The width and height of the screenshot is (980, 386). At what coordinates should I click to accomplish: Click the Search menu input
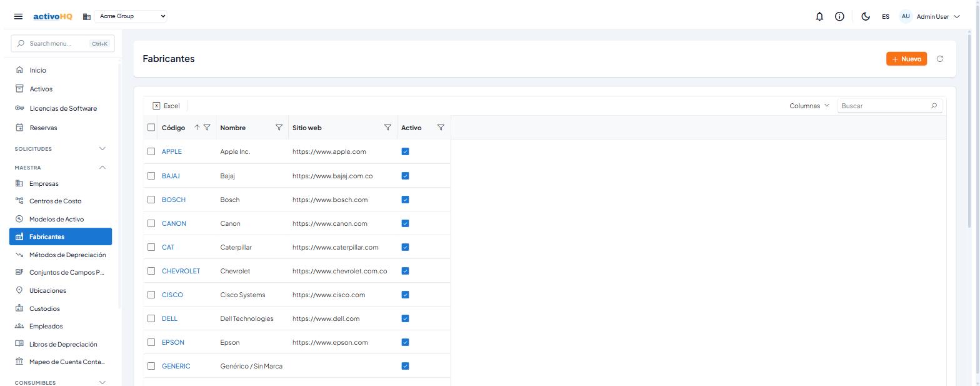[x=62, y=44]
